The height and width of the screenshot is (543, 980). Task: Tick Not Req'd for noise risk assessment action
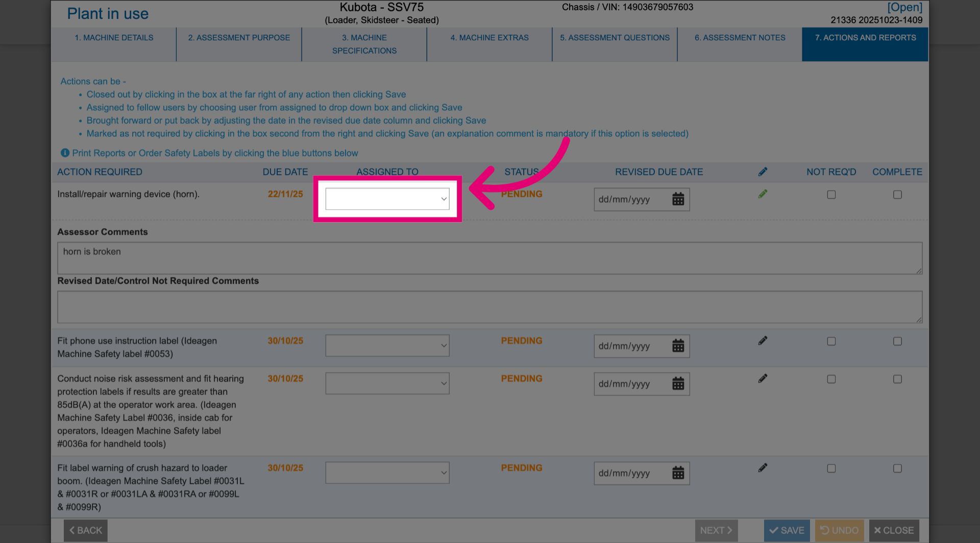tap(831, 379)
